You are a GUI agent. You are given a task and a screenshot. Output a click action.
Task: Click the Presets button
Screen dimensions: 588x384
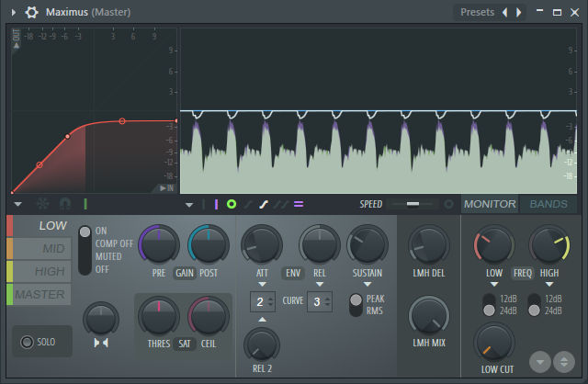tap(477, 12)
